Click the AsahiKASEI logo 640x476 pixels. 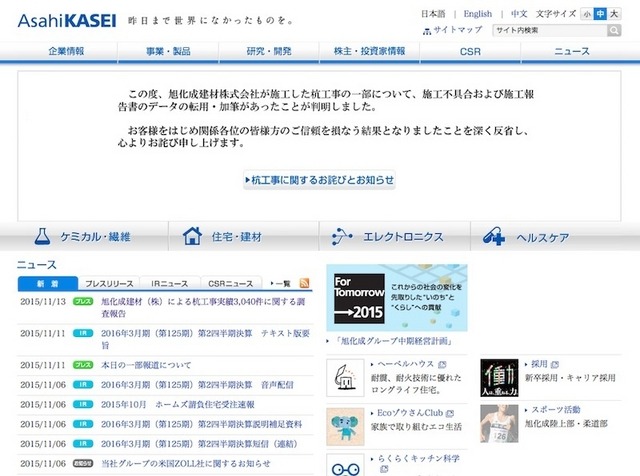point(67,20)
